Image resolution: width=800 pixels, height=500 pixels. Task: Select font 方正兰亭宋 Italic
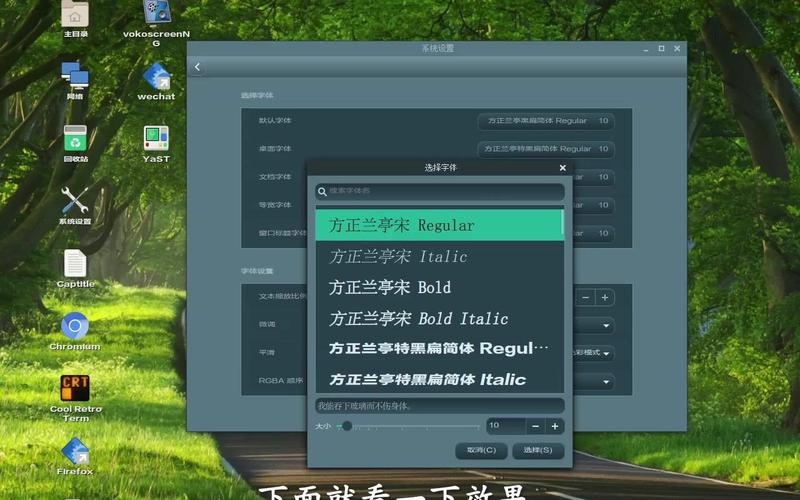pyautogui.click(x=438, y=256)
